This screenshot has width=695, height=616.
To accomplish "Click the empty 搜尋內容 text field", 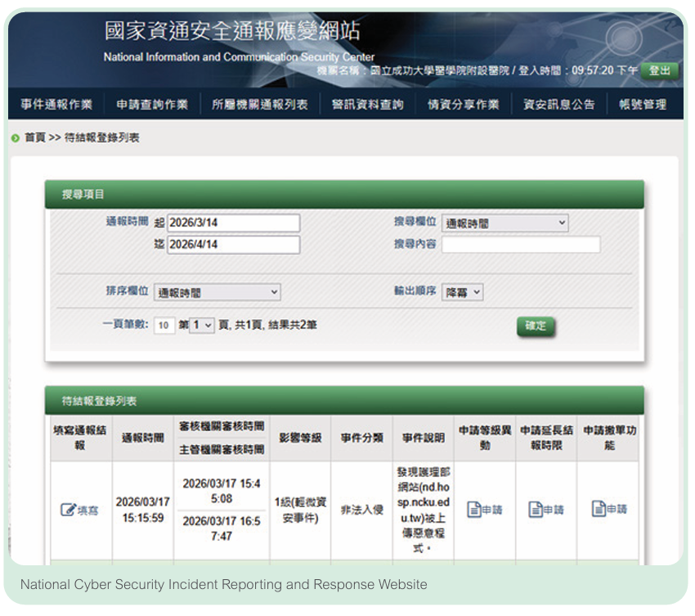I will pyautogui.click(x=521, y=245).
